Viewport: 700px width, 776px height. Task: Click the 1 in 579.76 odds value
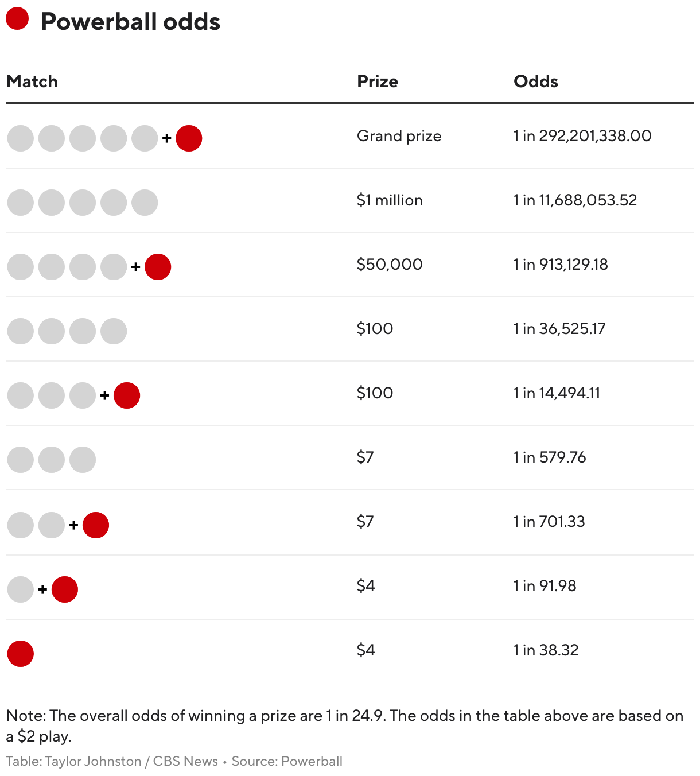point(550,457)
